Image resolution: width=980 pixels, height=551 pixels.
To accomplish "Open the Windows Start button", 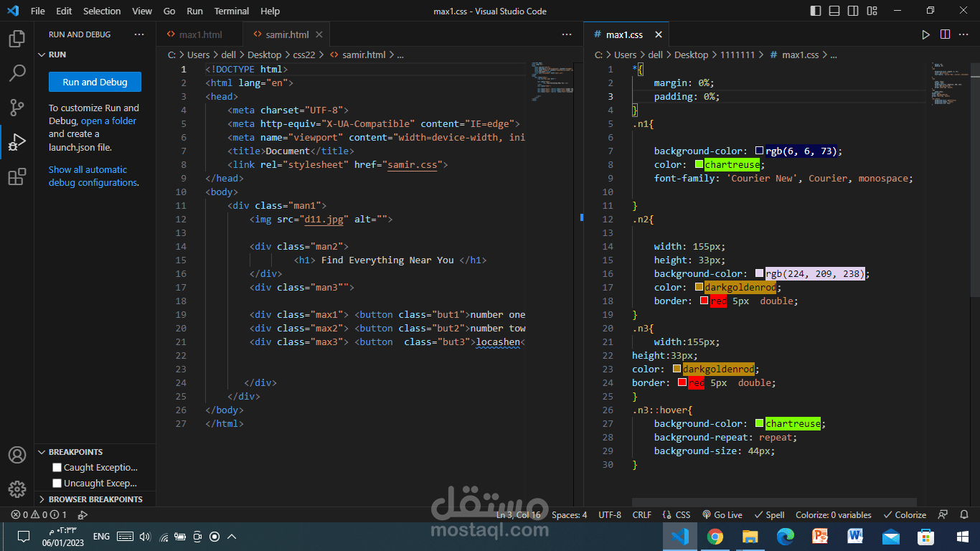I will pos(962,537).
